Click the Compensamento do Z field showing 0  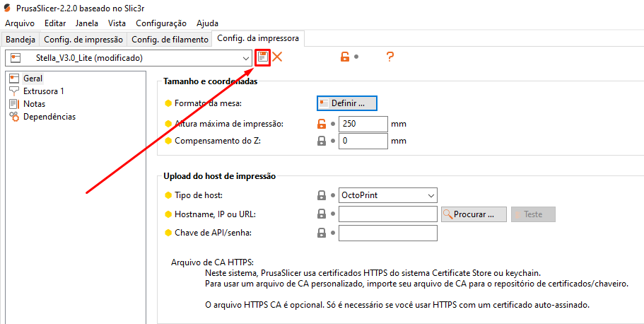point(363,141)
